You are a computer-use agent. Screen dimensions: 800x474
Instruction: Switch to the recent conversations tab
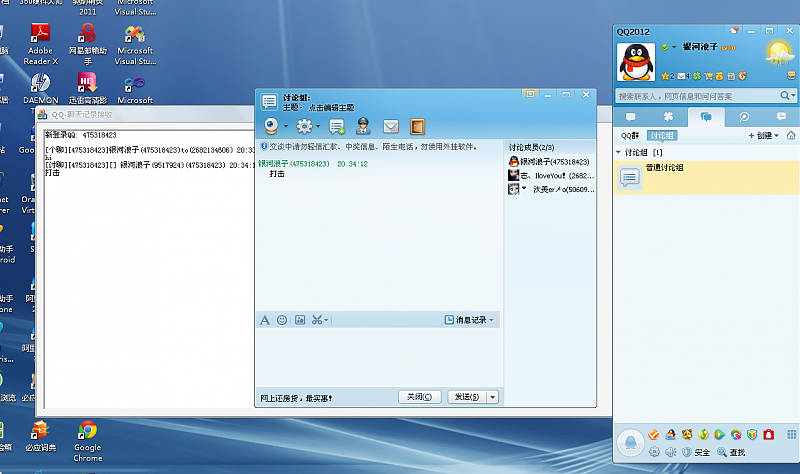(x=781, y=117)
